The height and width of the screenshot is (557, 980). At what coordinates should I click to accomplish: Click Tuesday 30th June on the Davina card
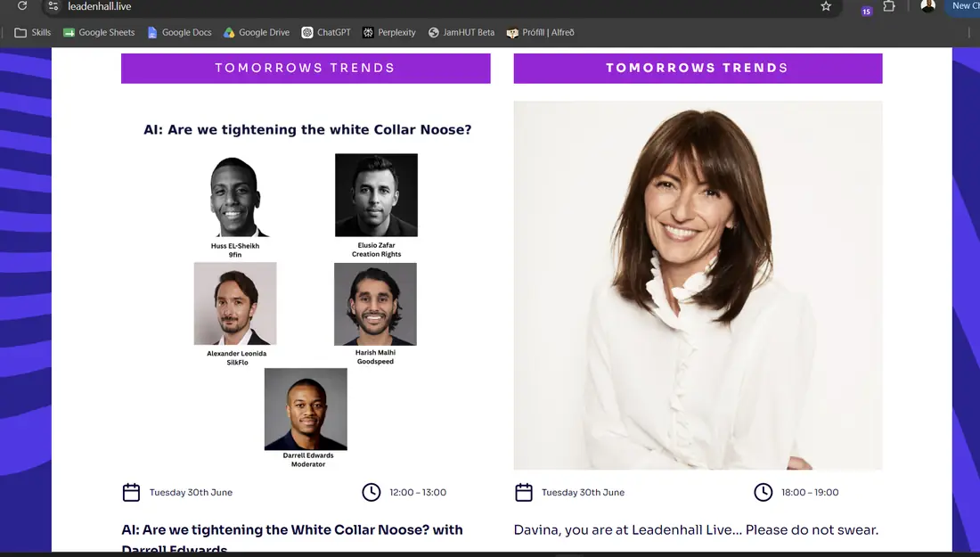584,493
